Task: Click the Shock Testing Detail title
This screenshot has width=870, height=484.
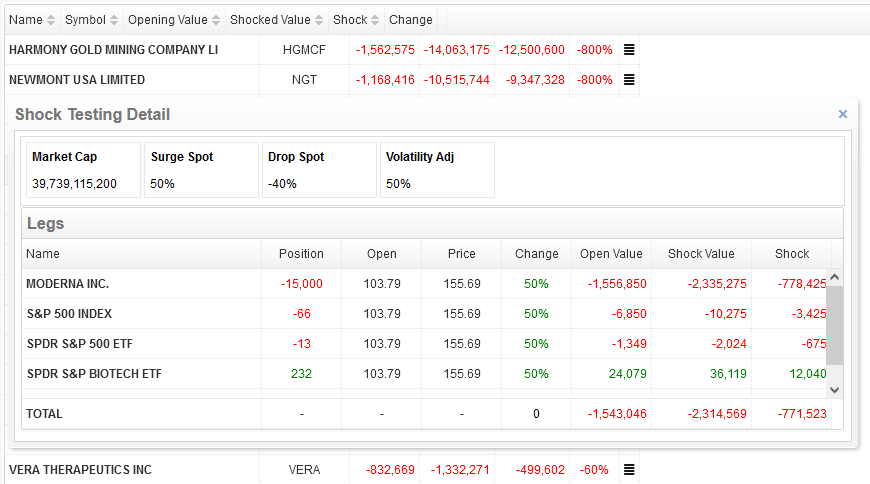Action: (x=92, y=114)
